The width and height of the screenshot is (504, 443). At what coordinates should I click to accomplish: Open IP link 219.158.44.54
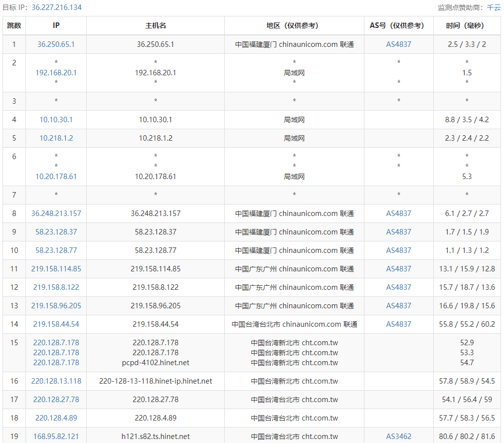[56, 324]
